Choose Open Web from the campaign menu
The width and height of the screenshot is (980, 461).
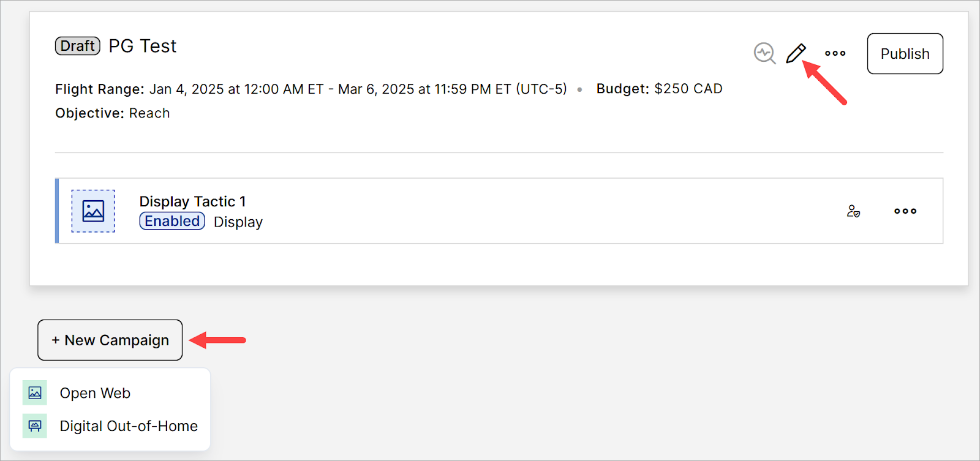tap(95, 393)
